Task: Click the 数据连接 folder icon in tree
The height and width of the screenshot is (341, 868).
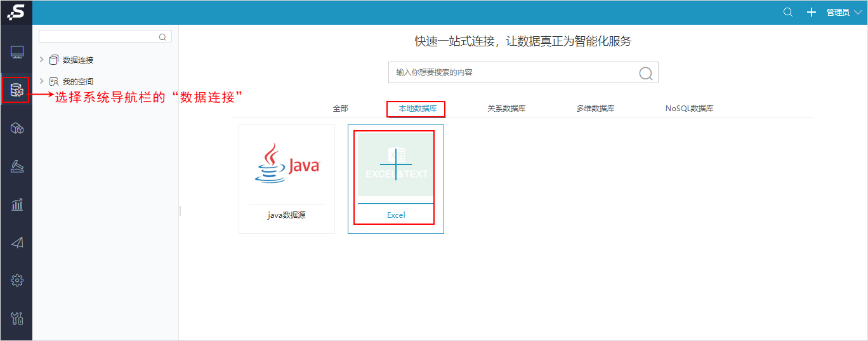Action: point(54,60)
